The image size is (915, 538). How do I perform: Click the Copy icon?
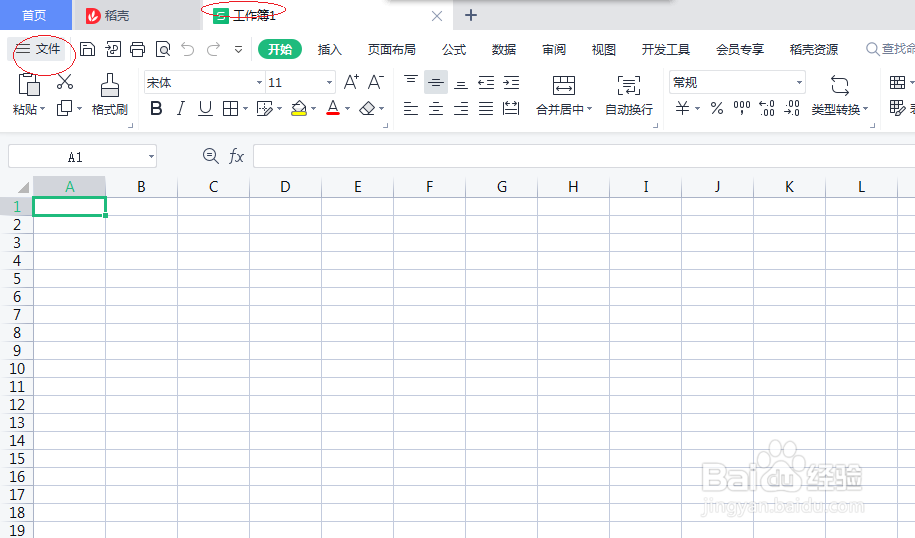64,108
